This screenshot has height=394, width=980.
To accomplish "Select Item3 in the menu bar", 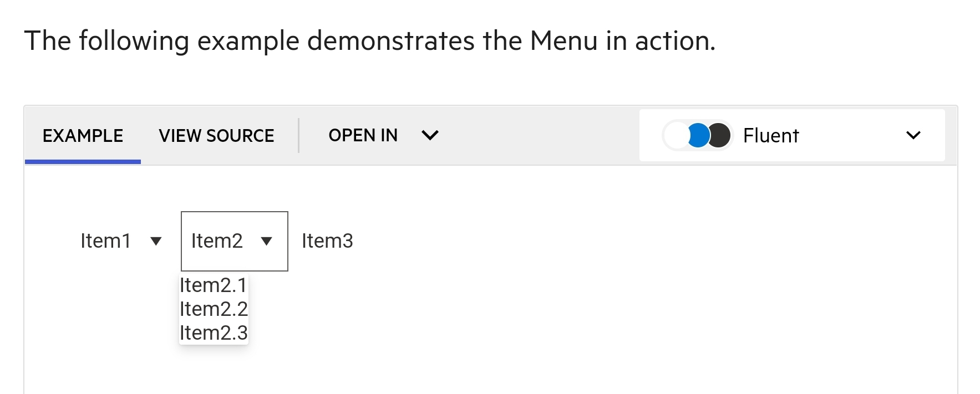I will point(327,241).
